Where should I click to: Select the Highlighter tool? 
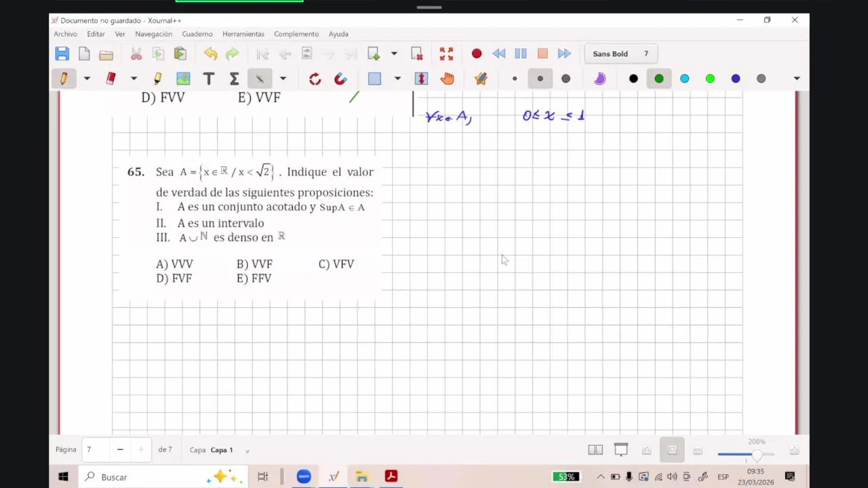coord(157,79)
